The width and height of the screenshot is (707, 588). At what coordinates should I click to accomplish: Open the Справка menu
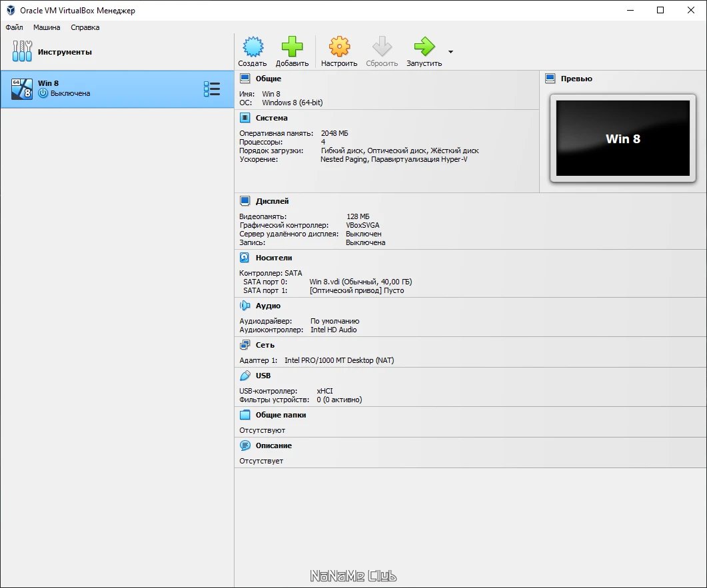coord(85,27)
